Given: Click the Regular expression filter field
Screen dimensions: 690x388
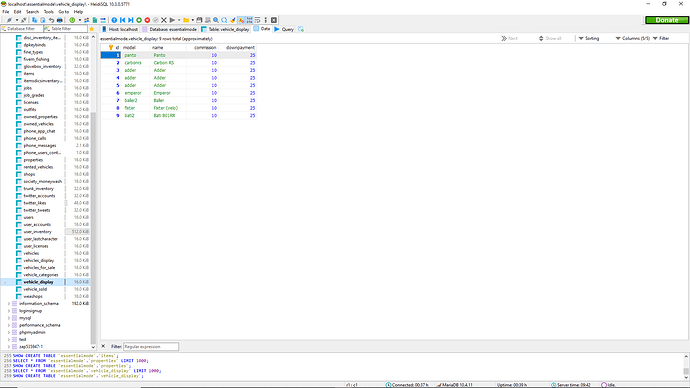Looking at the screenshot, I should coord(151,347).
